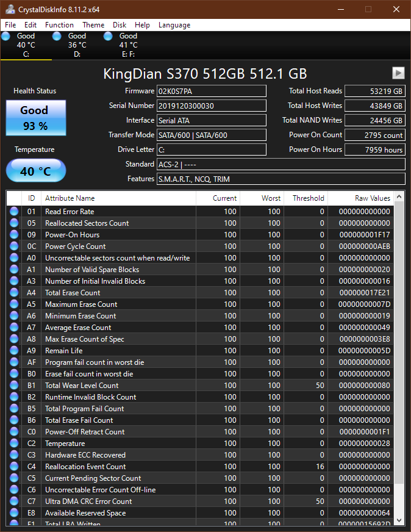
Task: Open the File menu
Action: pos(10,25)
